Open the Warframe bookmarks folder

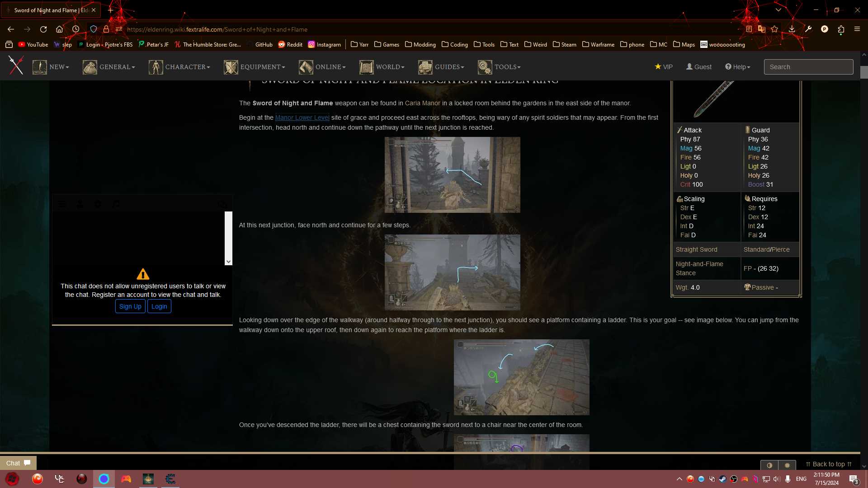pyautogui.click(x=598, y=44)
